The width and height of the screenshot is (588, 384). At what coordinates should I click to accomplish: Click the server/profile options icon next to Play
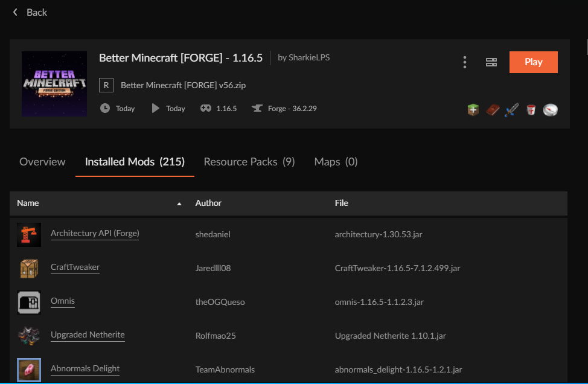pyautogui.click(x=491, y=62)
